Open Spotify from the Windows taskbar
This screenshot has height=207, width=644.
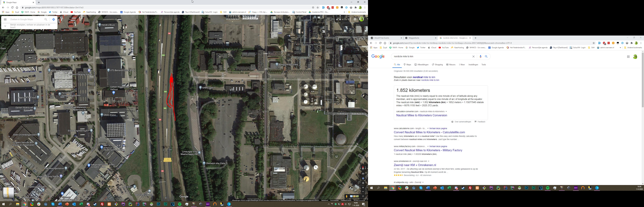[x=180, y=204]
